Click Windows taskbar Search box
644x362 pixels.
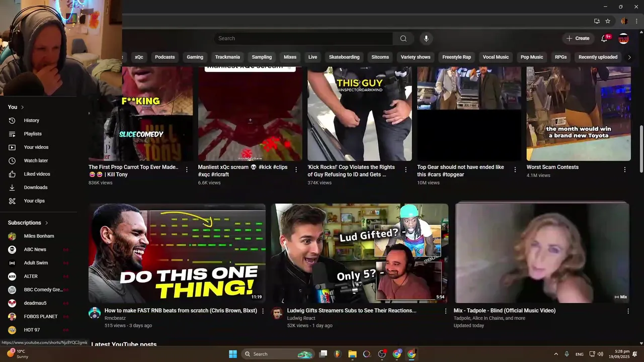pos(278,354)
